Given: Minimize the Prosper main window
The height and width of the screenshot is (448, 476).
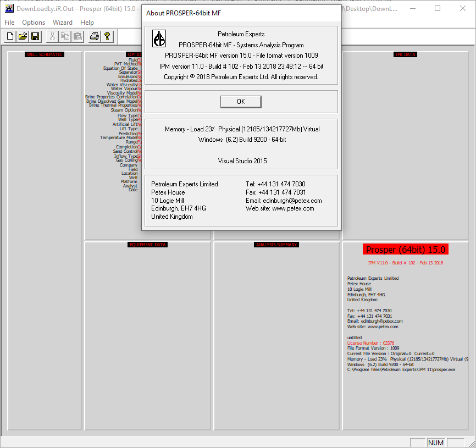Looking at the screenshot, I should [x=413, y=8].
